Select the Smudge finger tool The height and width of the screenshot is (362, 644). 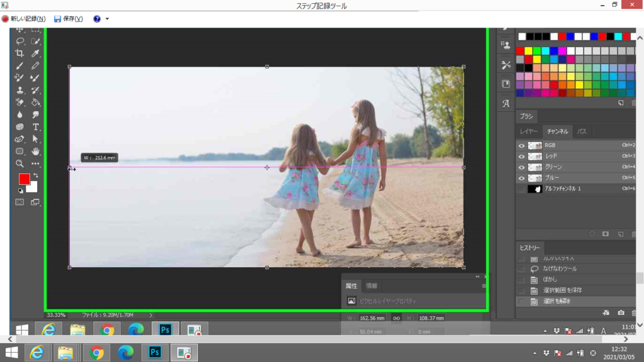(x=35, y=114)
